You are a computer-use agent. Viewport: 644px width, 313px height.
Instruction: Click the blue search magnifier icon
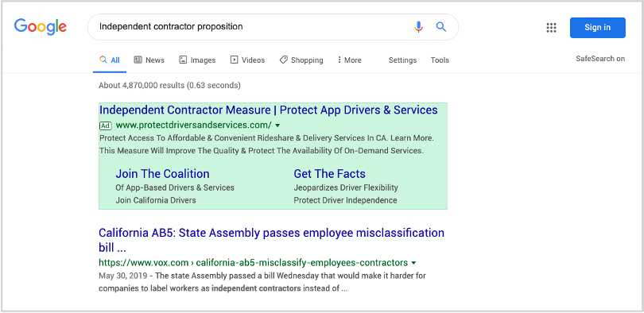point(441,27)
